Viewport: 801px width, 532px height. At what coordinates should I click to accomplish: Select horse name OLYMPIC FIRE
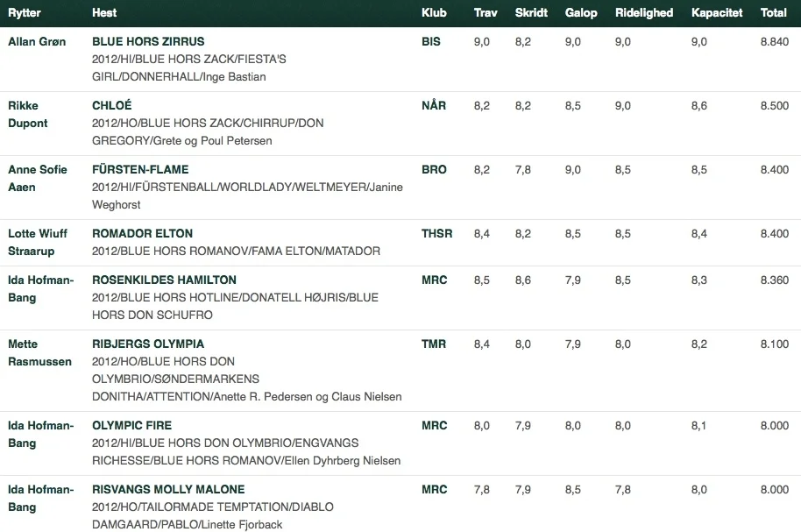(131, 426)
